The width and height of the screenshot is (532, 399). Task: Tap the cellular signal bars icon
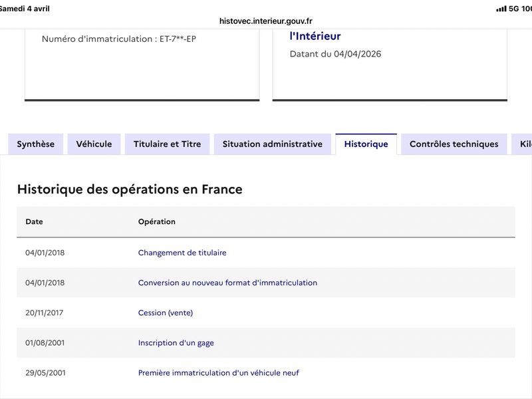(501, 9)
